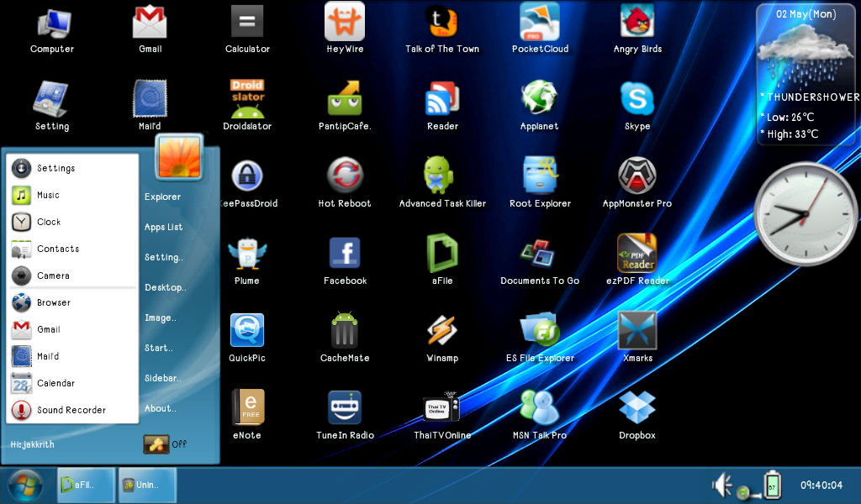This screenshot has width=861, height=504.
Task: Open TuneIn Radio app
Action: [x=345, y=407]
